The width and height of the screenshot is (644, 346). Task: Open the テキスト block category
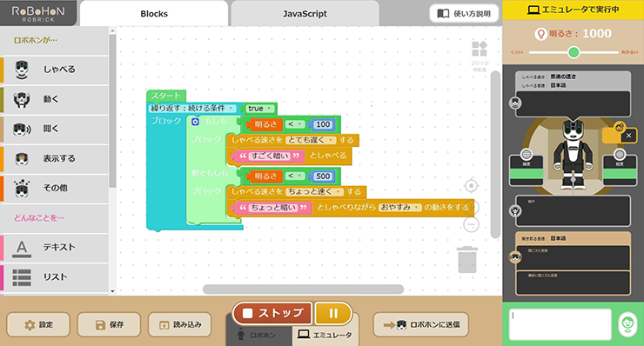54,247
